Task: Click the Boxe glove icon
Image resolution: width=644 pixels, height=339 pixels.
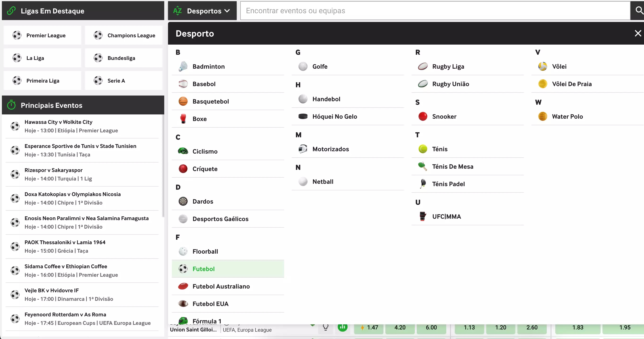Action: pos(183,119)
